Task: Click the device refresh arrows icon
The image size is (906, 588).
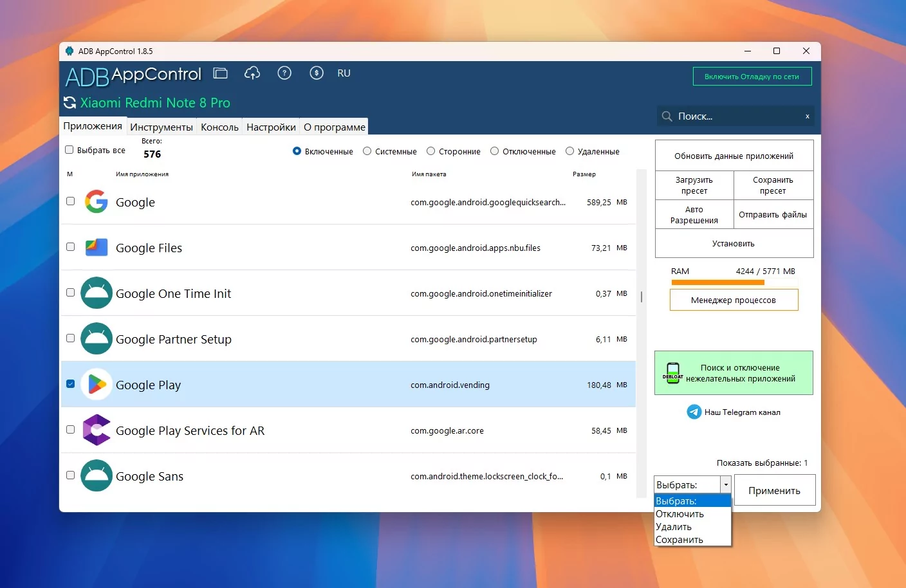Action: click(x=70, y=103)
